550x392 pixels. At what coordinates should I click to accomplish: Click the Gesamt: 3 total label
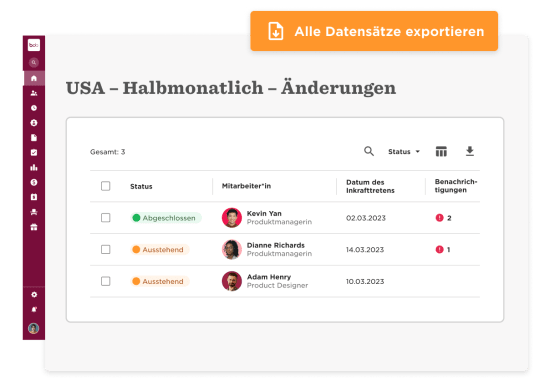107,152
